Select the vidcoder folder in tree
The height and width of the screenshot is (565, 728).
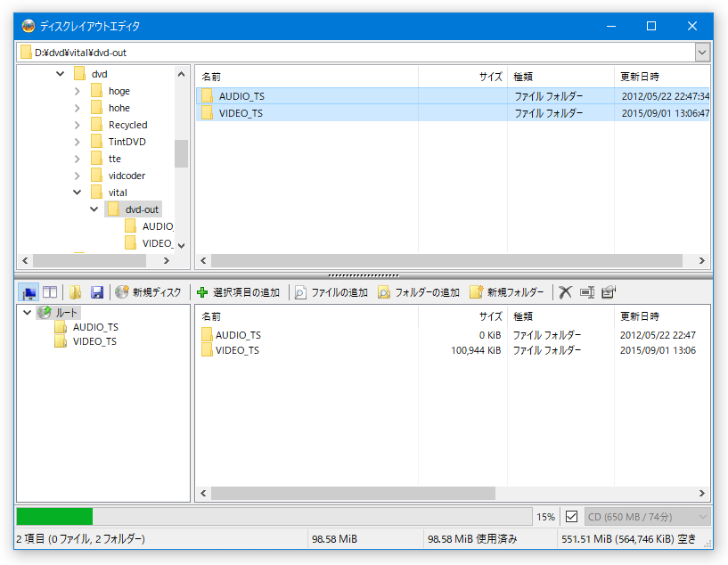coord(127,176)
